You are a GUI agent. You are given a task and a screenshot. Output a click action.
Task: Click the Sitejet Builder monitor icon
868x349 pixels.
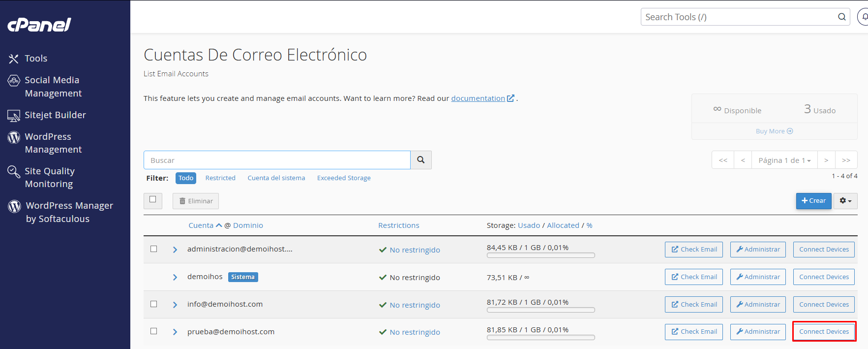click(x=13, y=116)
